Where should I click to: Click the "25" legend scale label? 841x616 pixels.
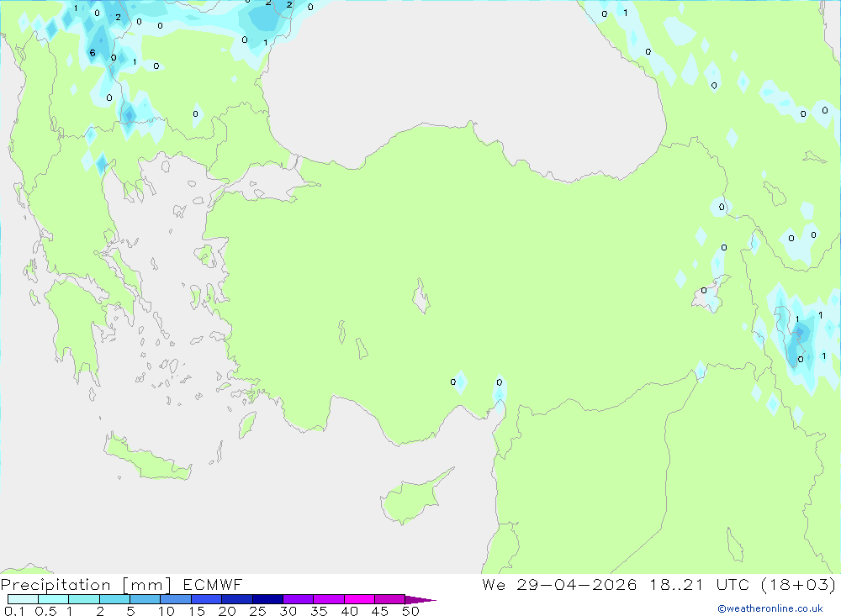point(257,611)
